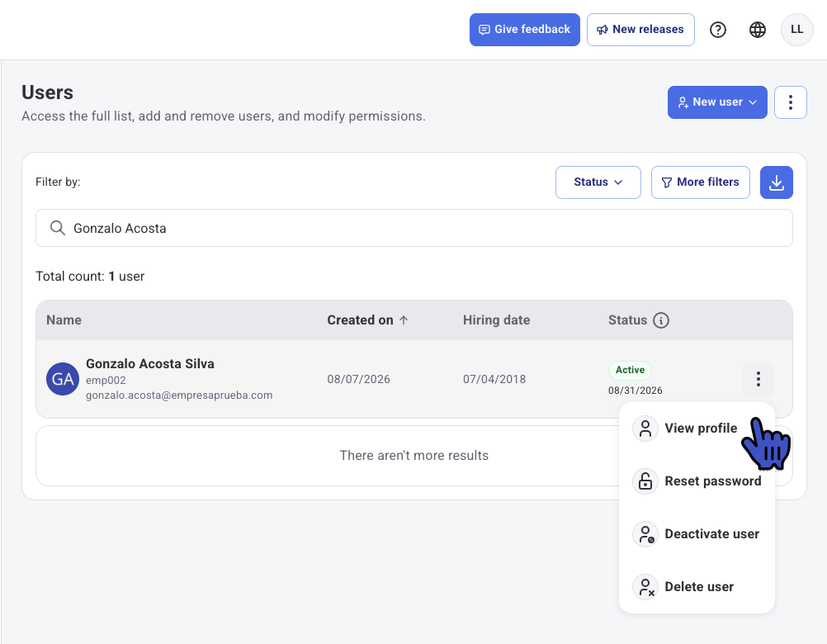Click the GA avatar of Gonzalo Acosta
Screen dimensions: 827x644
pyautogui.click(x=63, y=379)
